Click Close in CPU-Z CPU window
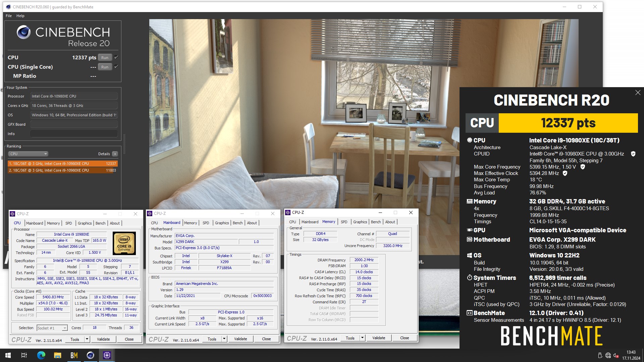 [129, 339]
